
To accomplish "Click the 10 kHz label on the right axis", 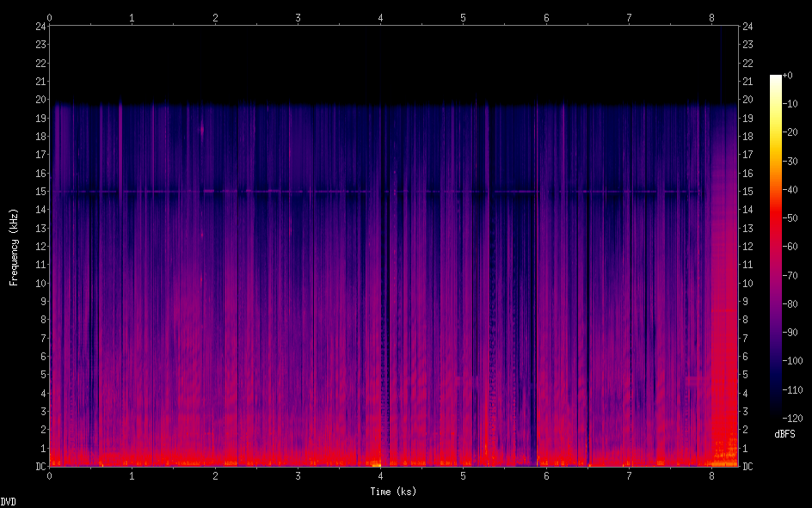I will click(x=748, y=284).
